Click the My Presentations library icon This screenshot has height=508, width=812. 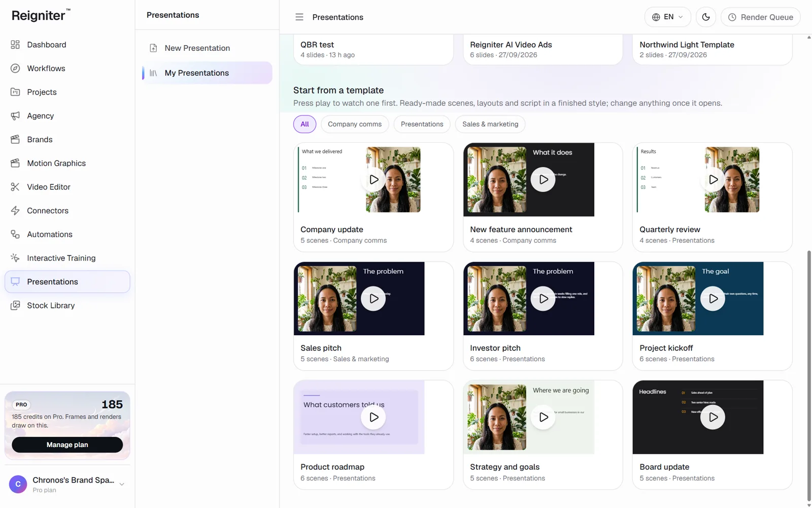(153, 73)
